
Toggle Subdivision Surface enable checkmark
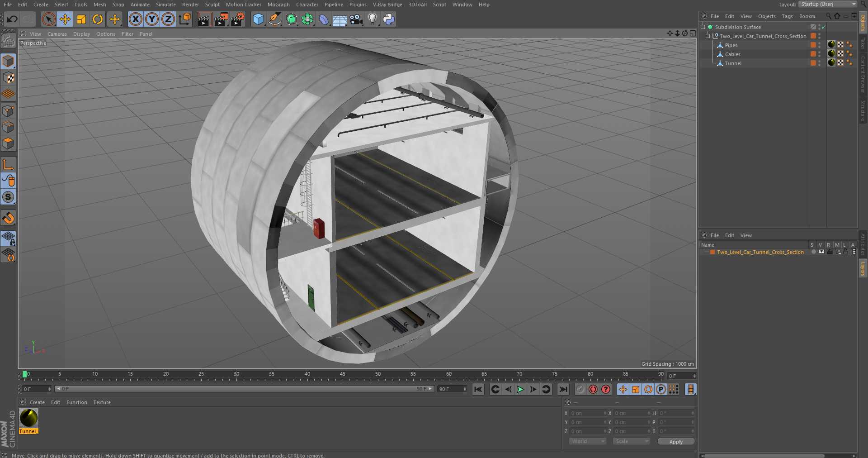click(824, 27)
